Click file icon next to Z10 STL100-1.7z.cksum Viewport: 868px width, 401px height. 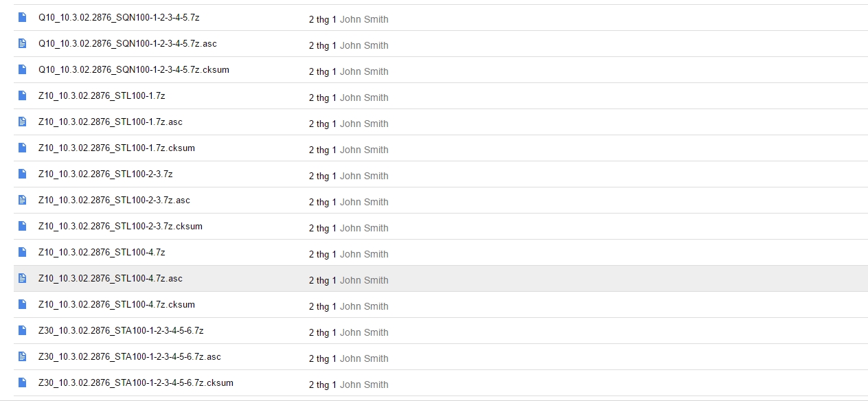click(x=23, y=148)
